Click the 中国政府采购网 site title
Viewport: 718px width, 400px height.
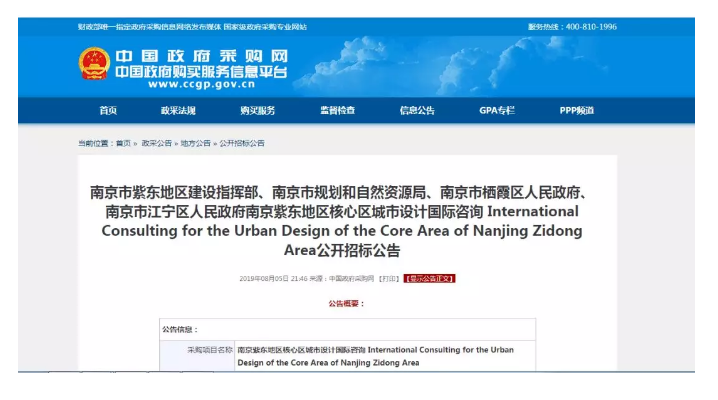click(x=200, y=56)
